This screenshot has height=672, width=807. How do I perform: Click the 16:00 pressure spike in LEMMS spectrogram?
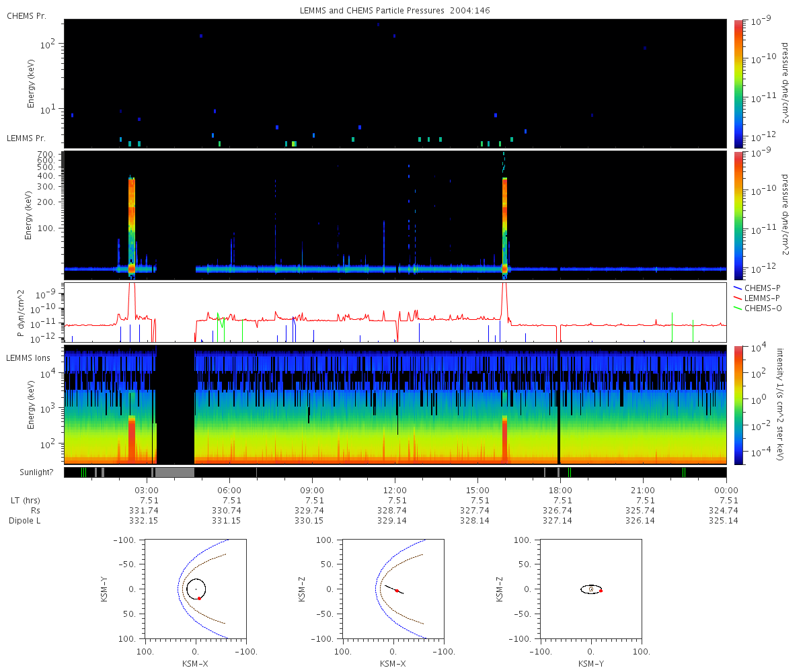pyautogui.click(x=505, y=227)
